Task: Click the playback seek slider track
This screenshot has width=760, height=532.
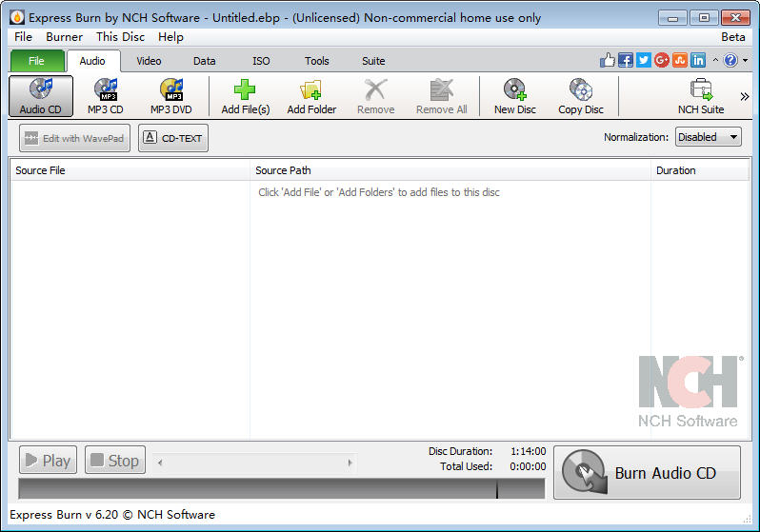Action: pos(255,463)
